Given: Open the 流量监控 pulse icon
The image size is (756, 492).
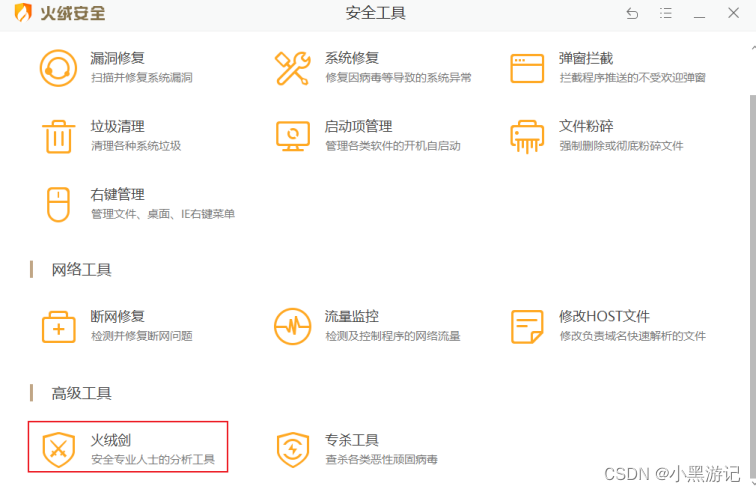Looking at the screenshot, I should (292, 327).
